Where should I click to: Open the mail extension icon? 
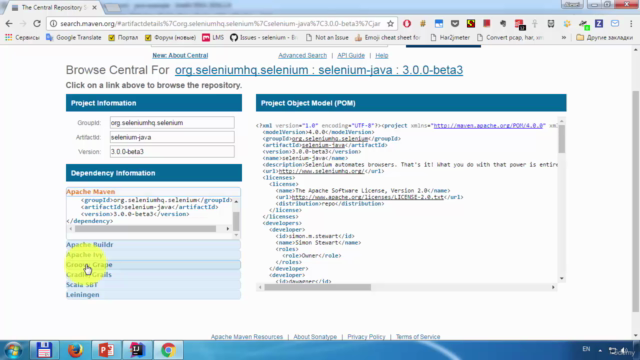(615, 24)
